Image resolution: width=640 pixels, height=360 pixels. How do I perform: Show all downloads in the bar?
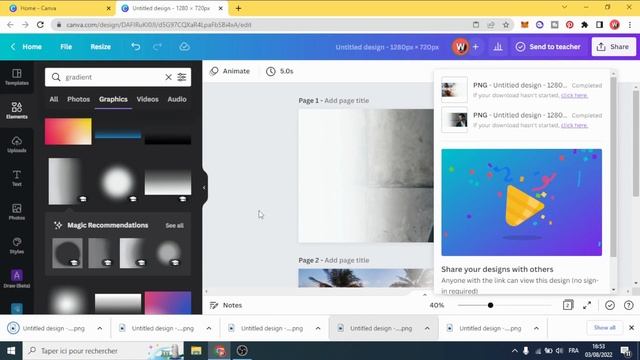coord(604,328)
